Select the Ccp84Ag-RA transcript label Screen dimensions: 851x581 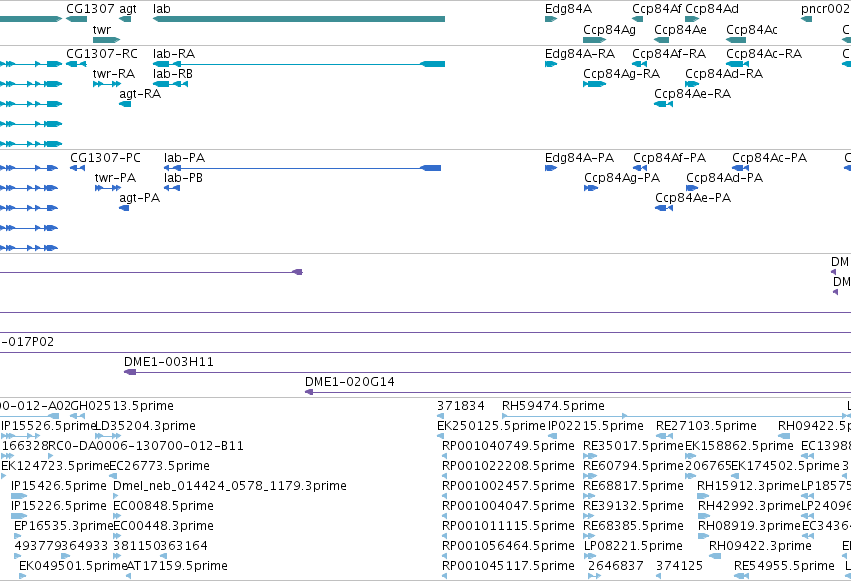click(621, 74)
